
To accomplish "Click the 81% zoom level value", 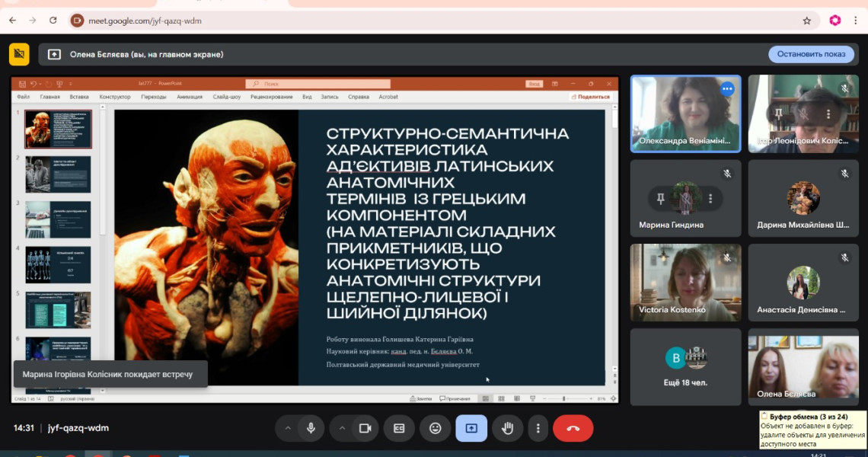I will (602, 398).
